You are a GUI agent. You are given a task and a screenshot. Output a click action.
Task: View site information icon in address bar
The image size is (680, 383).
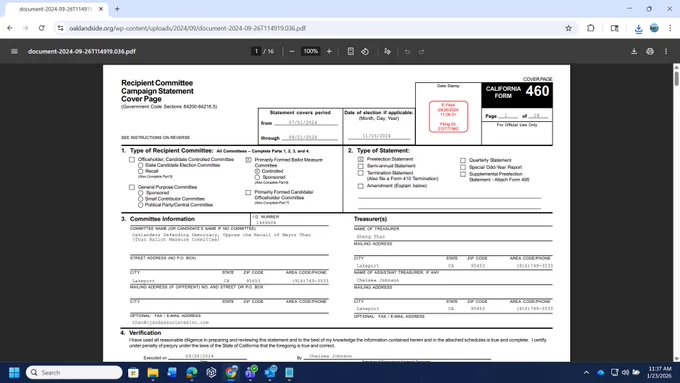point(60,28)
